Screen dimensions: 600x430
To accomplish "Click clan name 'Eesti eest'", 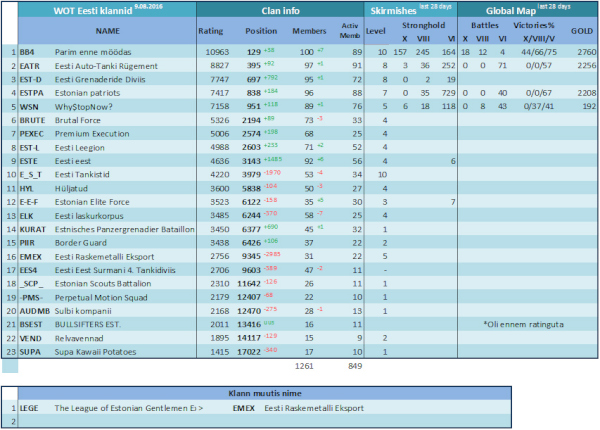I will point(73,161).
